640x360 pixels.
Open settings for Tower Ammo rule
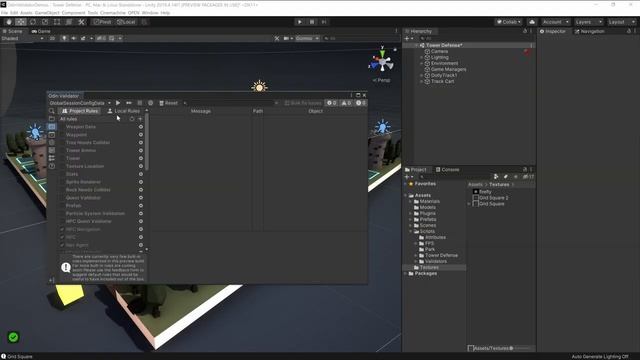tap(141, 151)
